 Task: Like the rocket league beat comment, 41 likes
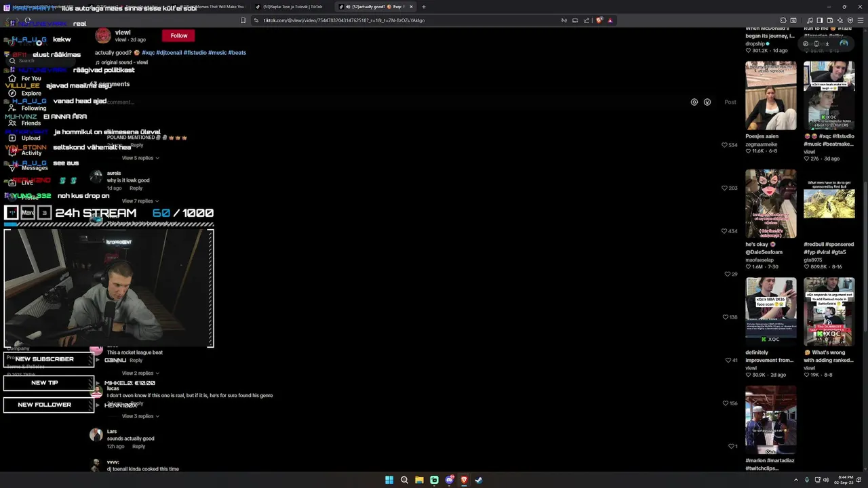pyautogui.click(x=728, y=361)
